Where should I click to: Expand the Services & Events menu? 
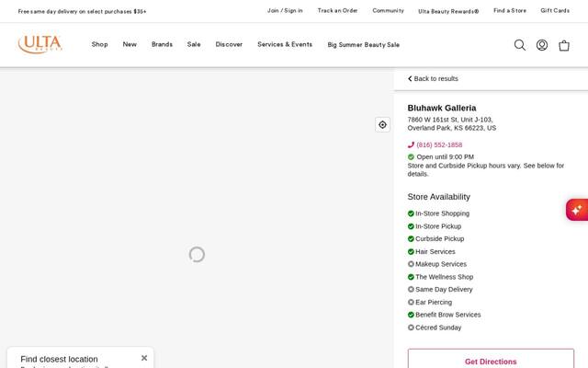point(285,44)
